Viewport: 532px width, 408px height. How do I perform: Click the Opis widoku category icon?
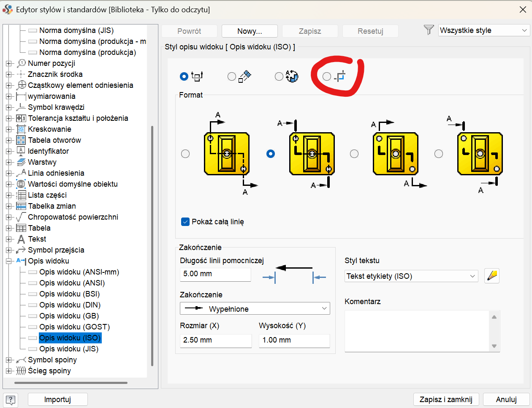point(21,261)
